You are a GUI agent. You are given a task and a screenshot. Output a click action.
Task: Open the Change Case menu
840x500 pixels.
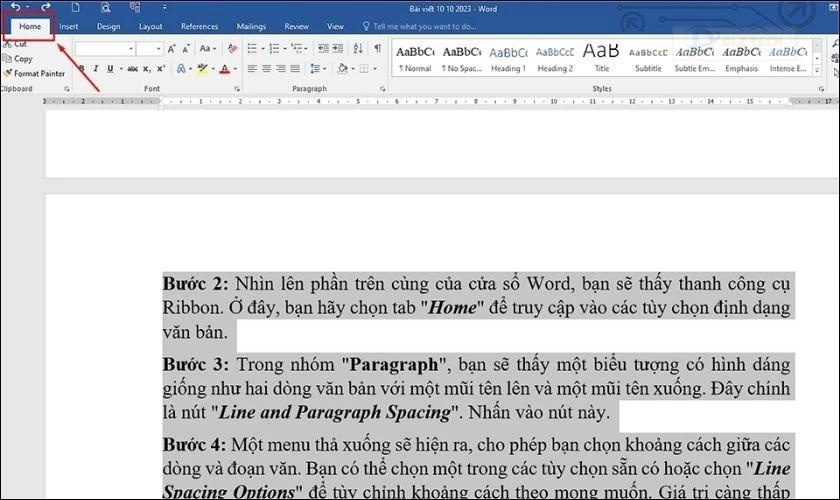(x=207, y=49)
